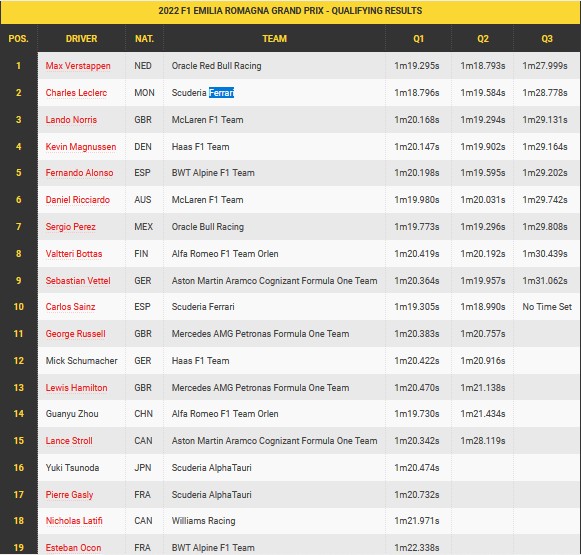Click the highlighted Ferrari text
581x555 pixels.
pyautogui.click(x=222, y=93)
